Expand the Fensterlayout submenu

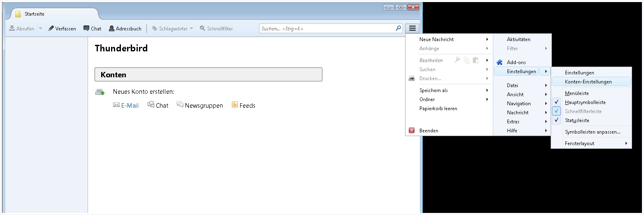click(591, 143)
